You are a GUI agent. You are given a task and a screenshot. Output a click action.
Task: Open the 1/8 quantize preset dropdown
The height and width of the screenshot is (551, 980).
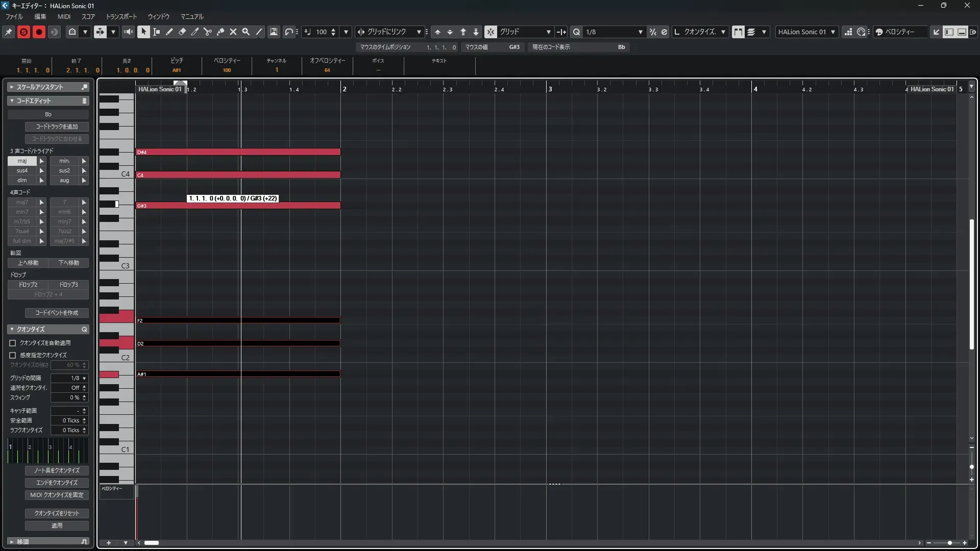tap(640, 32)
